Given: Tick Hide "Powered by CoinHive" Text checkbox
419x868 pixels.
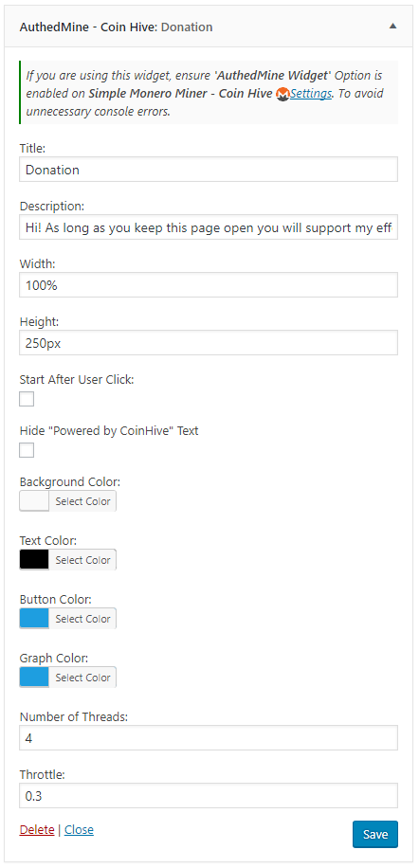Looking at the screenshot, I should [x=27, y=450].
